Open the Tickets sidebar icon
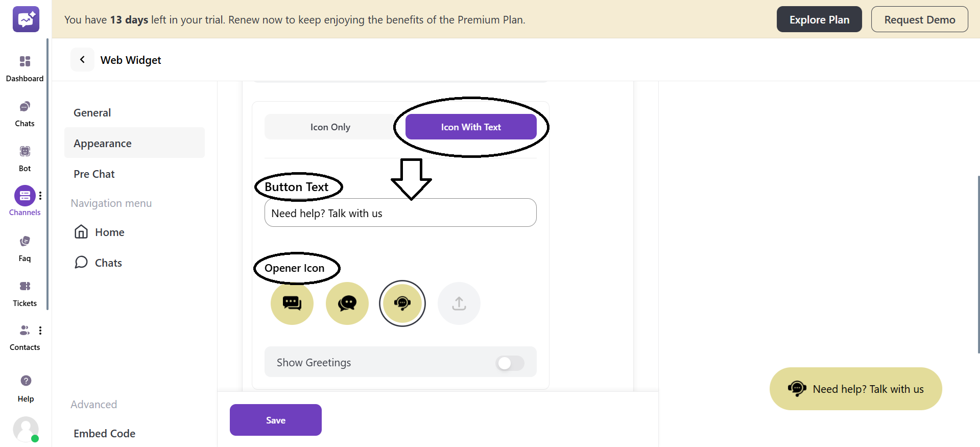The width and height of the screenshot is (980, 447). click(25, 287)
